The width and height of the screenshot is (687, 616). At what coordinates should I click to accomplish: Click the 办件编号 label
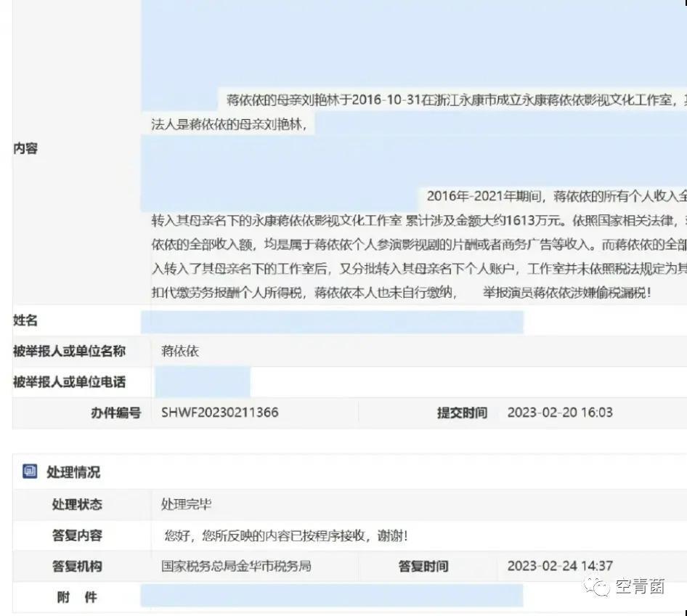[x=115, y=413]
